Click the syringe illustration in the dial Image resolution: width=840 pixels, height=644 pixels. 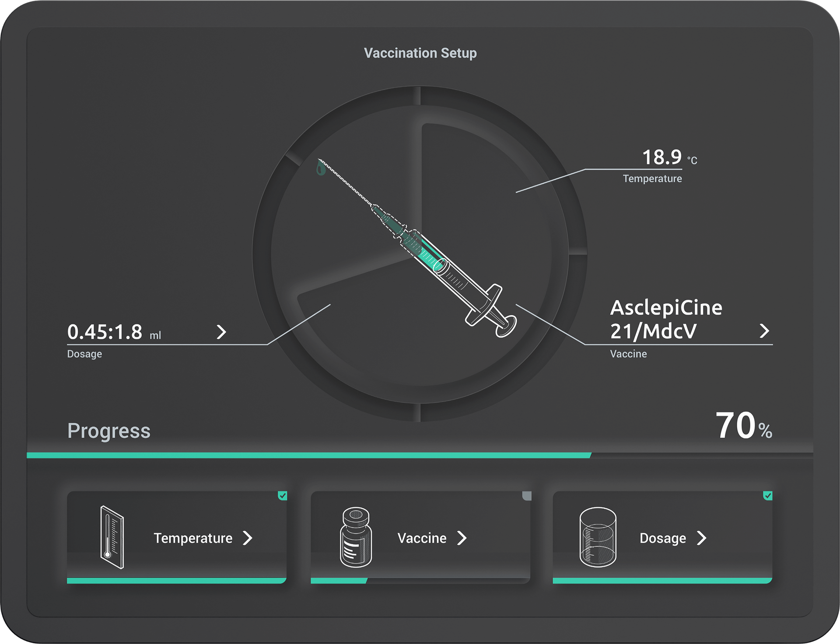417,248
